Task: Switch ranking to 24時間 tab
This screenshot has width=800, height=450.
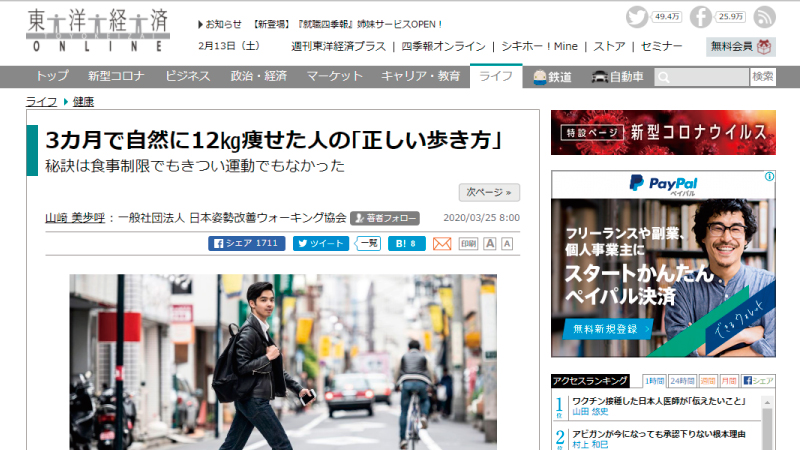Action: click(x=682, y=381)
